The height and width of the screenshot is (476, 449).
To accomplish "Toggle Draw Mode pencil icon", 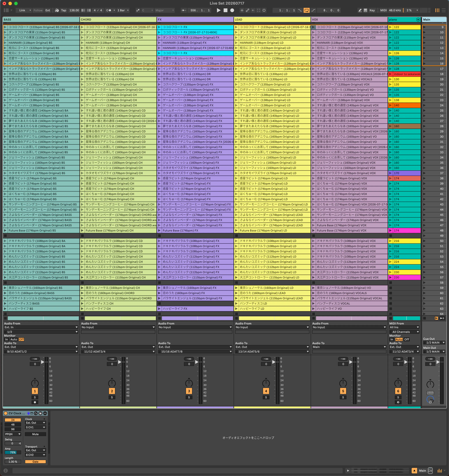I will tap(360, 10).
